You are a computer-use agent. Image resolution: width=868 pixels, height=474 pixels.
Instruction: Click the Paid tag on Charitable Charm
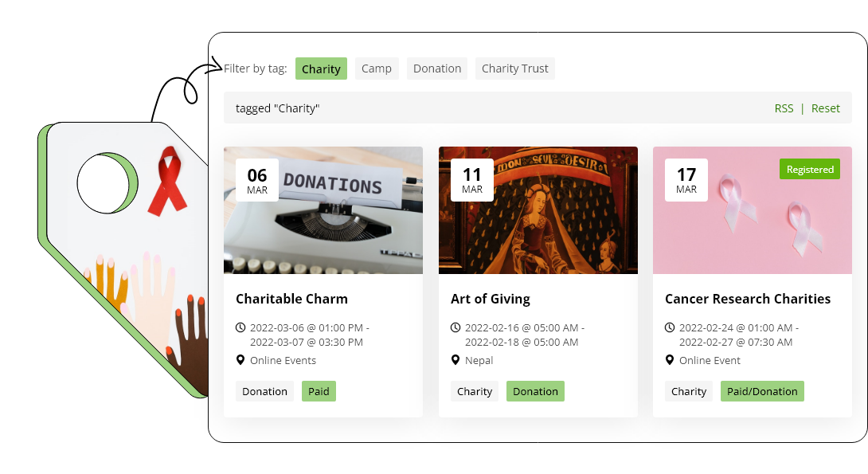click(x=319, y=391)
